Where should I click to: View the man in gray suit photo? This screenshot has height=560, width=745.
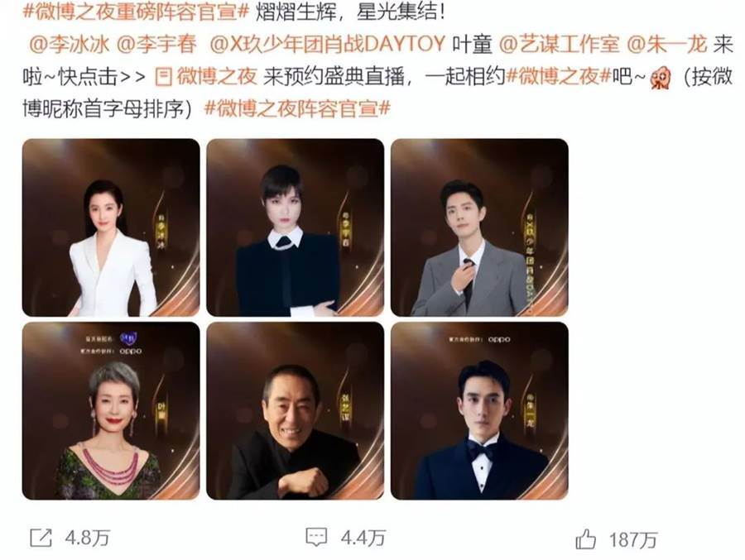pyautogui.click(x=479, y=227)
